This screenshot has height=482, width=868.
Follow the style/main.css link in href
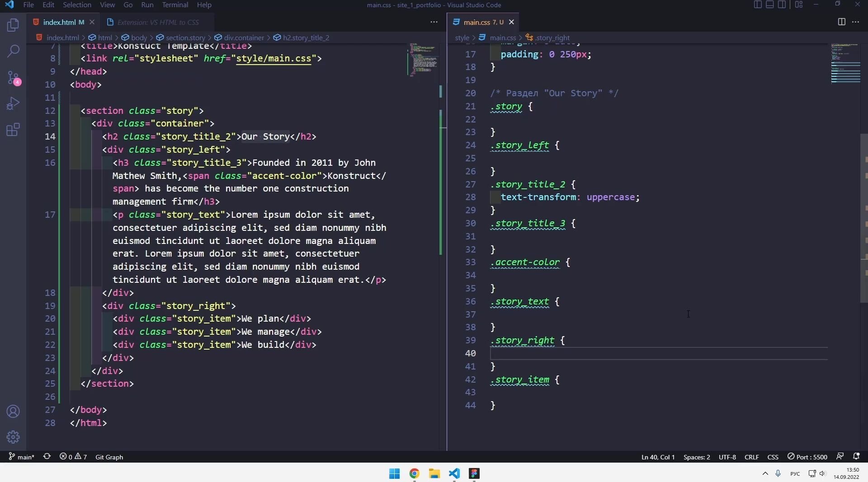(274, 58)
